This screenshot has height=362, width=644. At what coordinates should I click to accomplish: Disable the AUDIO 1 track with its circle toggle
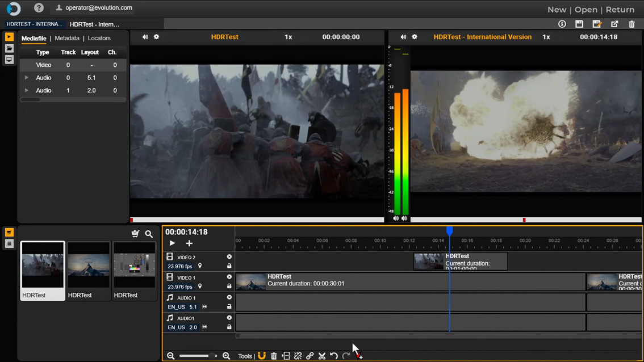pos(229,297)
